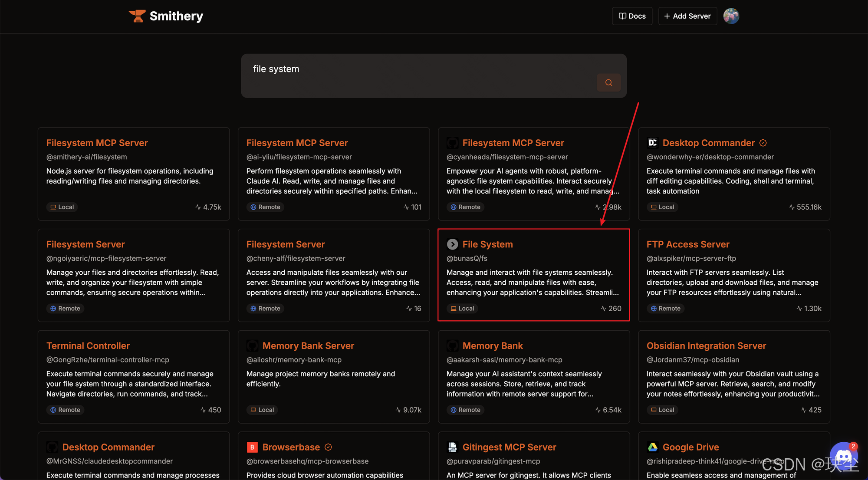Open the FTP Access Server title
Viewport: 868px width, 480px height.
coord(687,244)
